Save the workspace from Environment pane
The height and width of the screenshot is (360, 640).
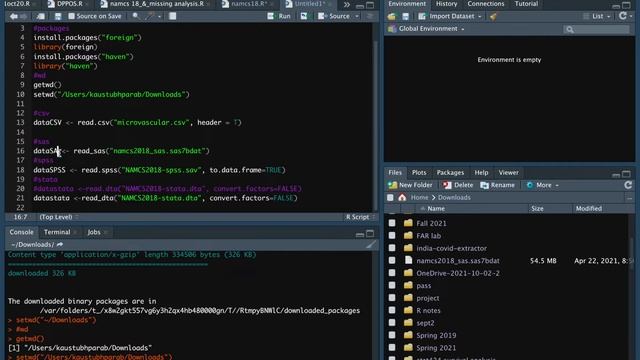point(405,16)
